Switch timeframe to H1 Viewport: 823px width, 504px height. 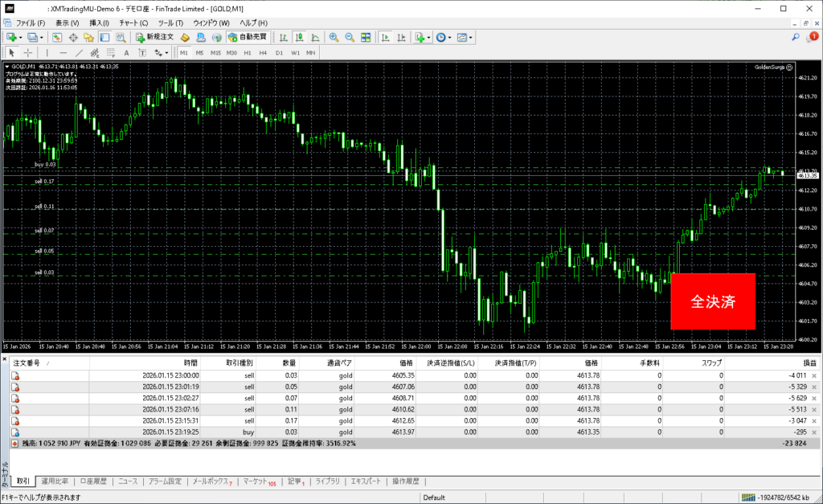[x=247, y=52]
